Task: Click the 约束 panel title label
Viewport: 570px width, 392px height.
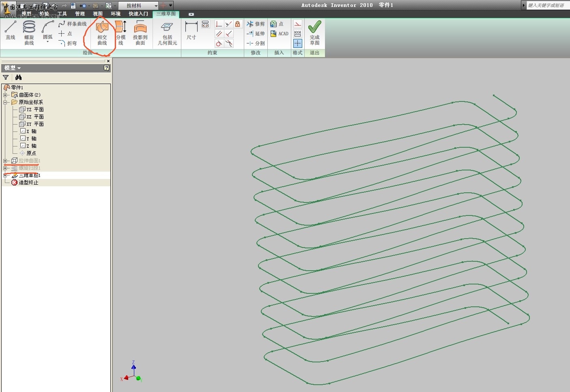Action: coord(212,53)
